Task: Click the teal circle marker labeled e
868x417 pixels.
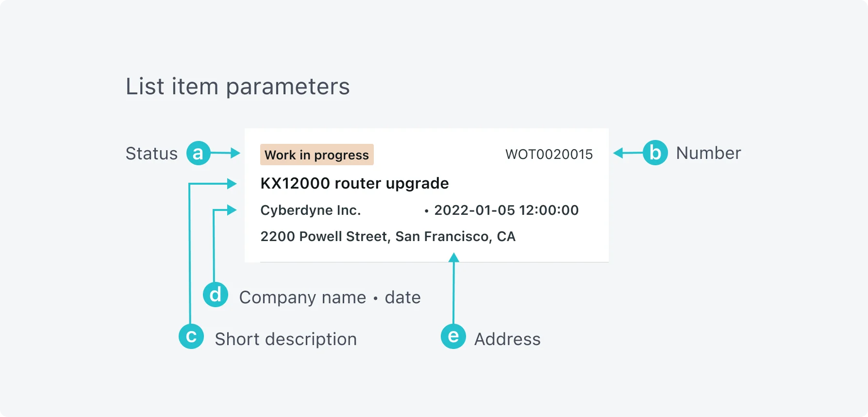Action: (x=453, y=336)
